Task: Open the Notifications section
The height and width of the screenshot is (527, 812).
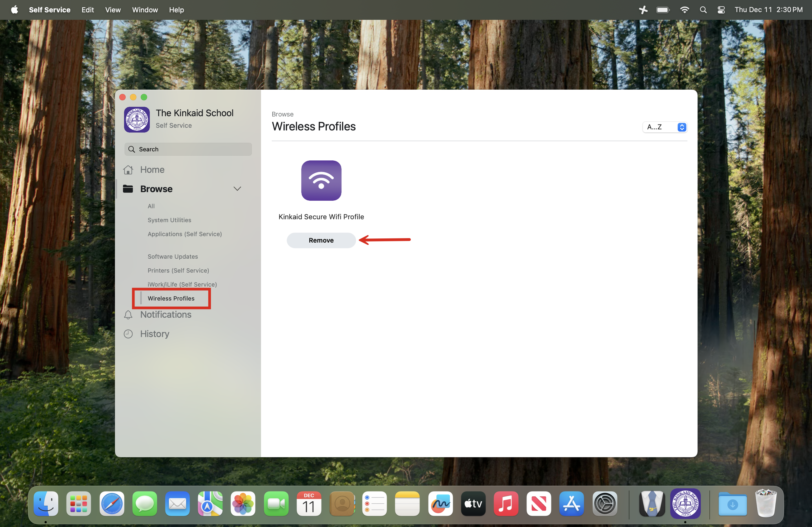Action: pyautogui.click(x=166, y=314)
